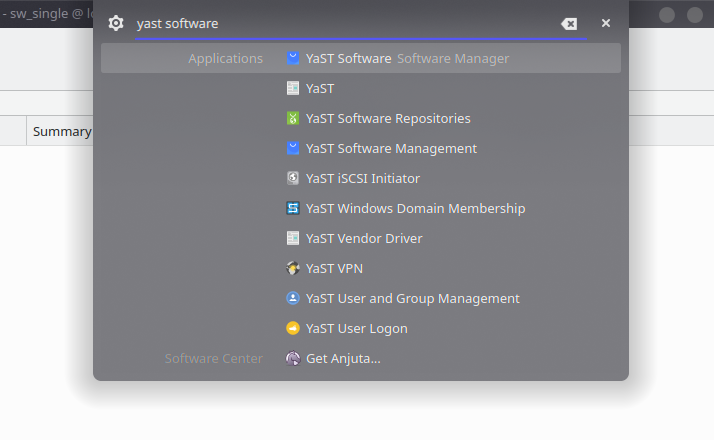714x440 pixels.
Task: Clear the search text with backspace icon
Action: point(569,24)
